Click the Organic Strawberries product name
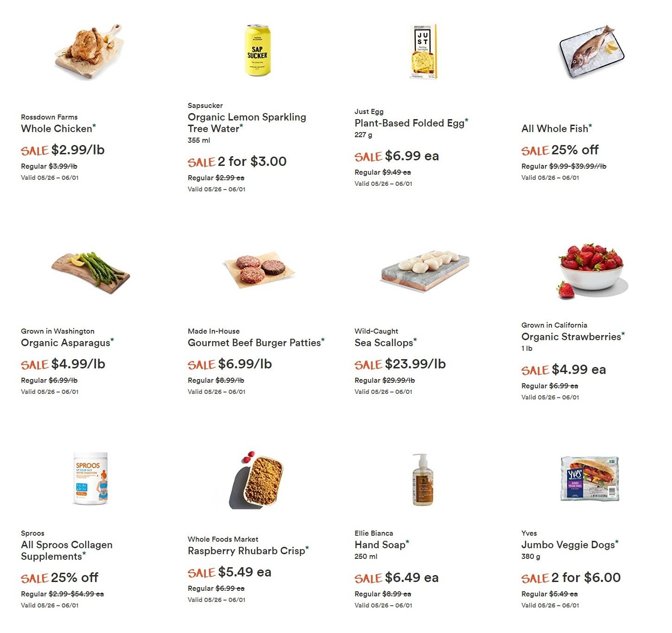The height and width of the screenshot is (633, 672). 571,337
